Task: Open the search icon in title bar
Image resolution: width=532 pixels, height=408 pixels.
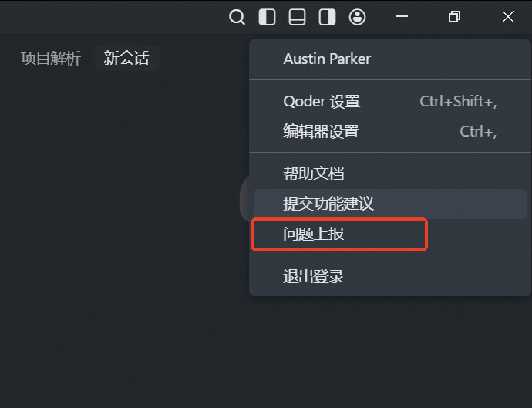Action: (237, 17)
